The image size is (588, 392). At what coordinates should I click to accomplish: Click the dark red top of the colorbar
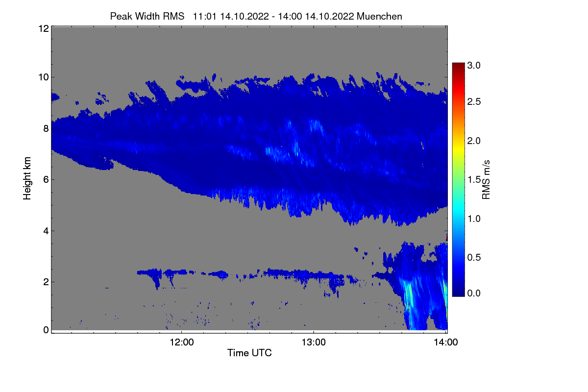[x=458, y=66]
